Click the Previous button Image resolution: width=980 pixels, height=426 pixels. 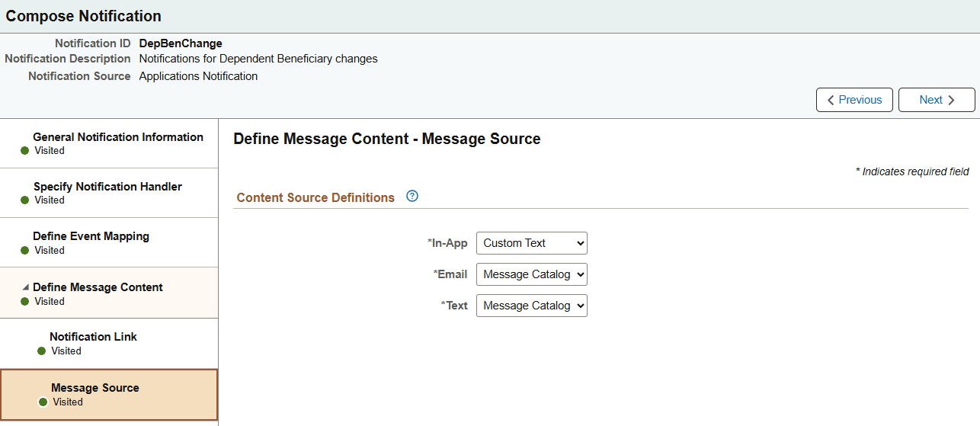point(854,100)
